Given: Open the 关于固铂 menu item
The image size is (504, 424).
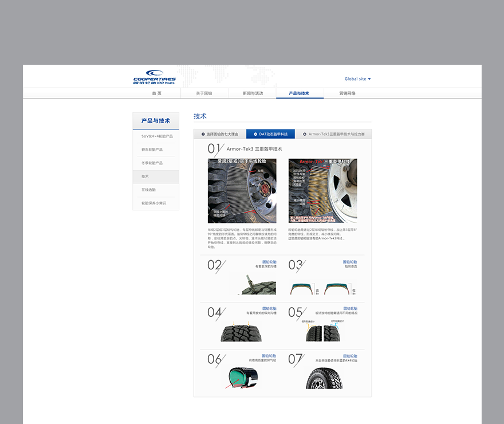Looking at the screenshot, I should tap(204, 93).
